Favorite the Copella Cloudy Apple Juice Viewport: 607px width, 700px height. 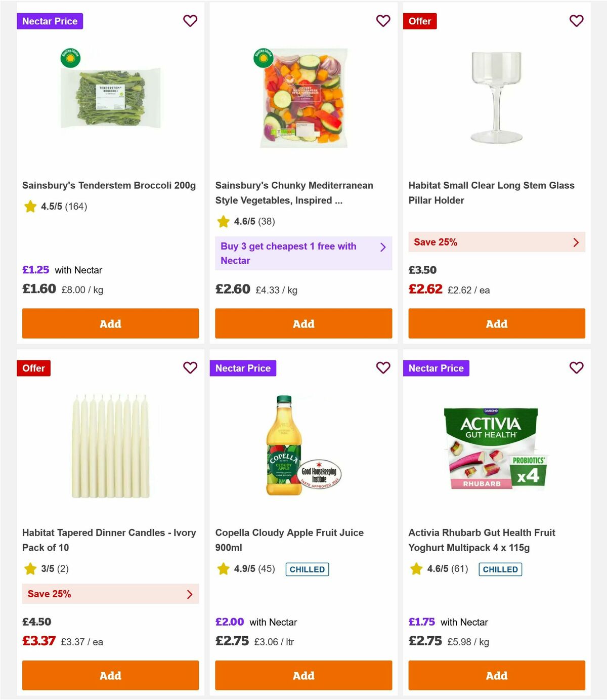383,368
